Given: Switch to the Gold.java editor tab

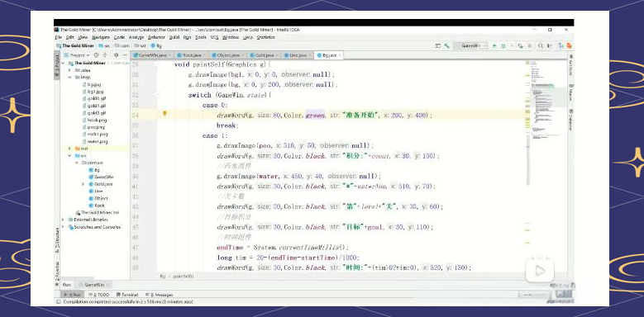Looking at the screenshot, I should (x=263, y=55).
